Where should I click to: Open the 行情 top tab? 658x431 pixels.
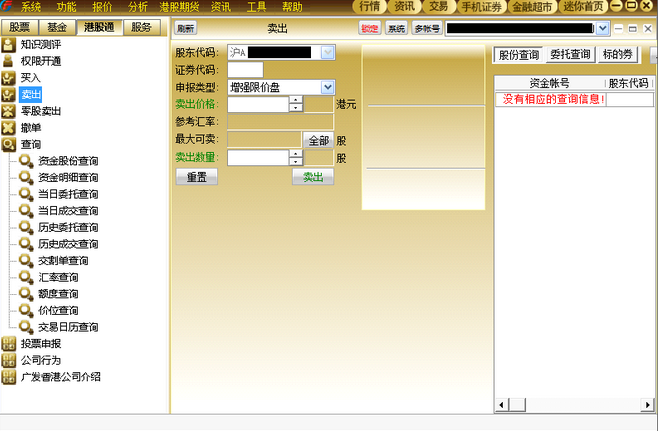coord(369,6)
